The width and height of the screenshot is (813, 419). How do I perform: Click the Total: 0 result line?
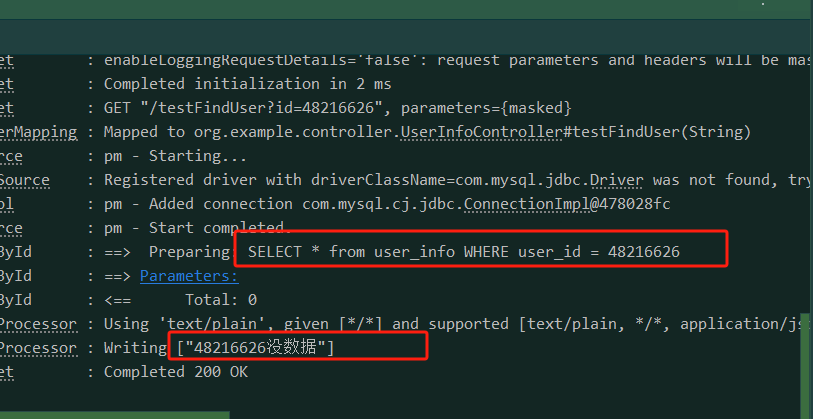tap(221, 300)
